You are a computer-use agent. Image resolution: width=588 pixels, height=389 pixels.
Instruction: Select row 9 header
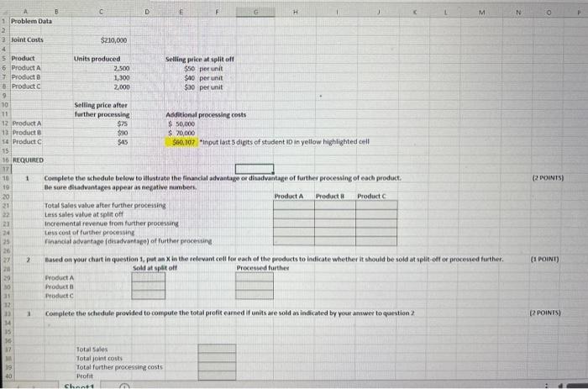pyautogui.click(x=5, y=95)
